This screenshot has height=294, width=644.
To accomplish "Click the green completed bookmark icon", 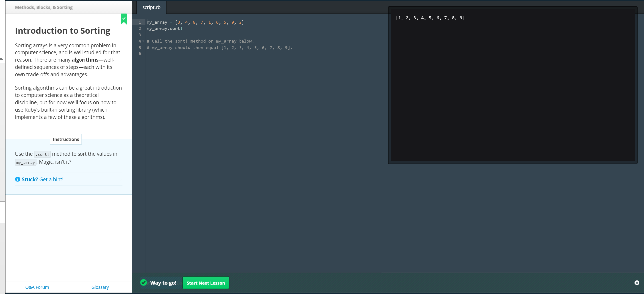I will click(124, 19).
